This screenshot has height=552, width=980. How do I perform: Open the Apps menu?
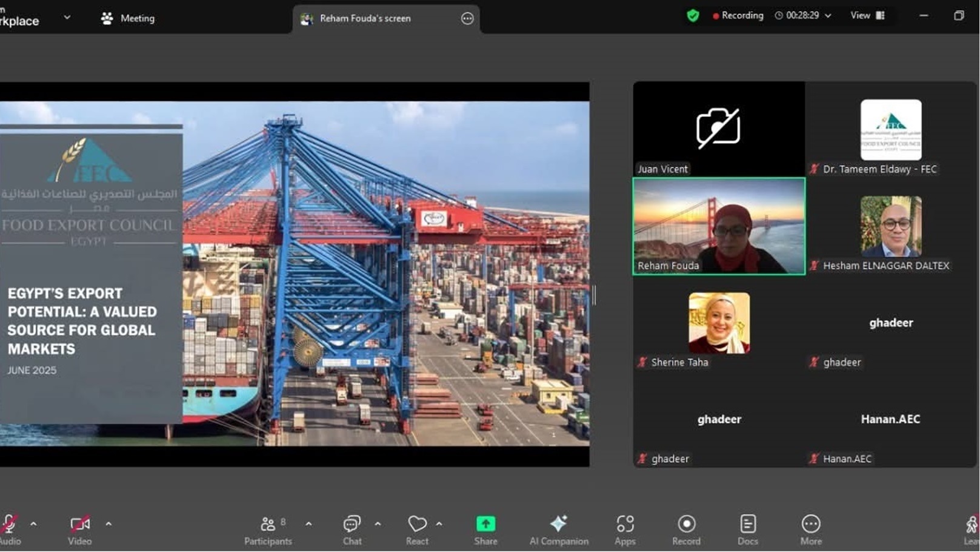(x=625, y=530)
